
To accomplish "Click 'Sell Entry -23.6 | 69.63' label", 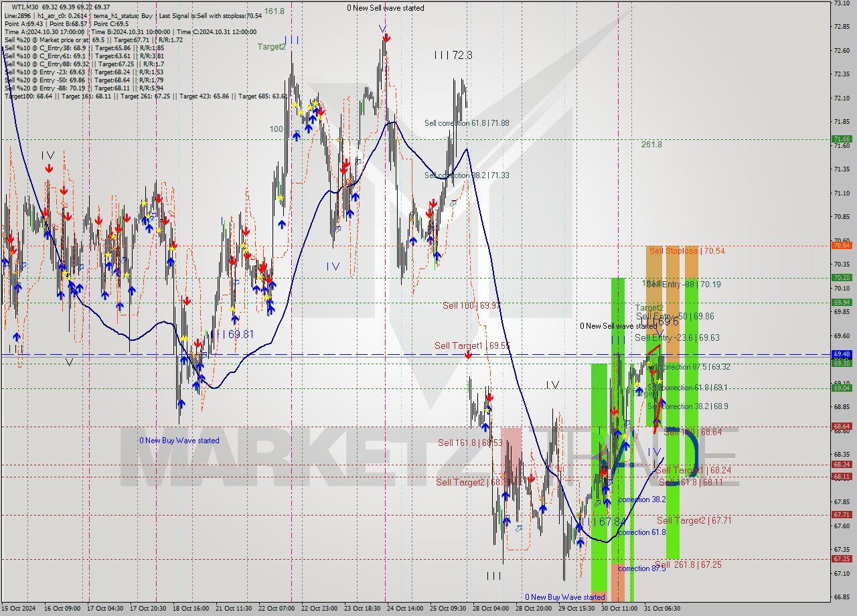I will (x=677, y=337).
